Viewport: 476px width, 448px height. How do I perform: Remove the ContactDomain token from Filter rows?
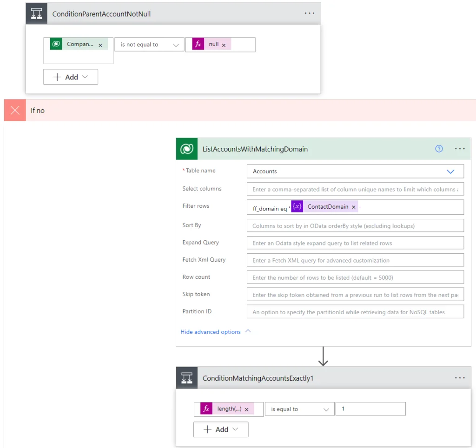coord(354,206)
